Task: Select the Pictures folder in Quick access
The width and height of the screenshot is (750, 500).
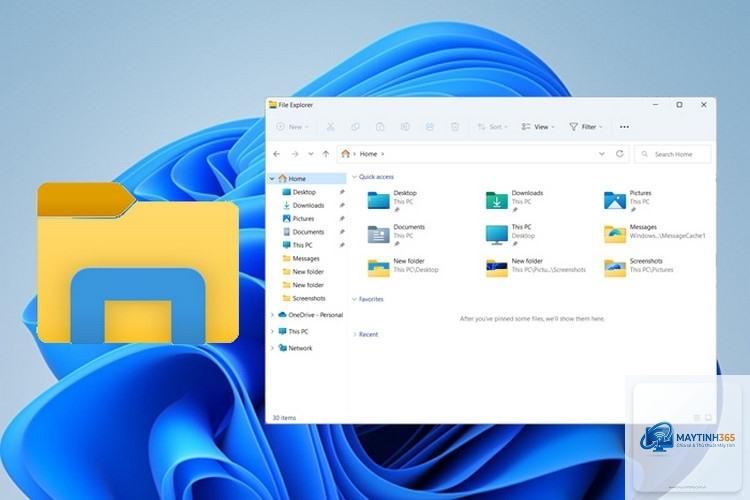Action: pos(628,200)
